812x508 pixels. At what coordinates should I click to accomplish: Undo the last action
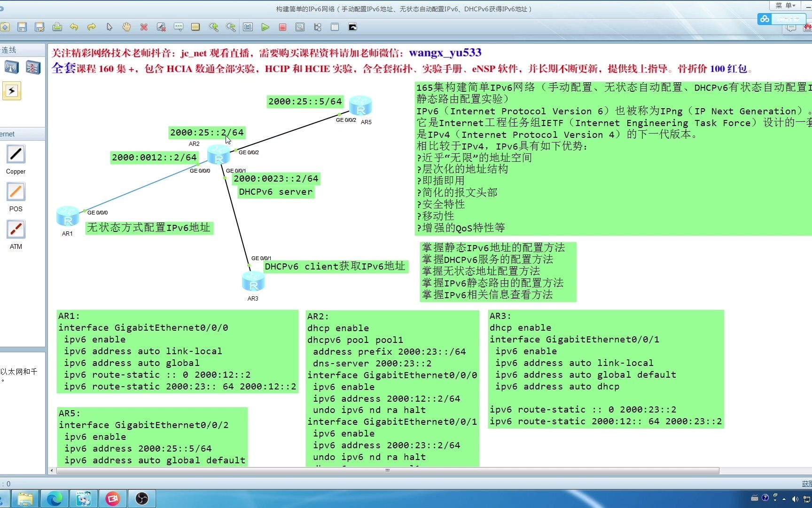pyautogui.click(x=74, y=27)
